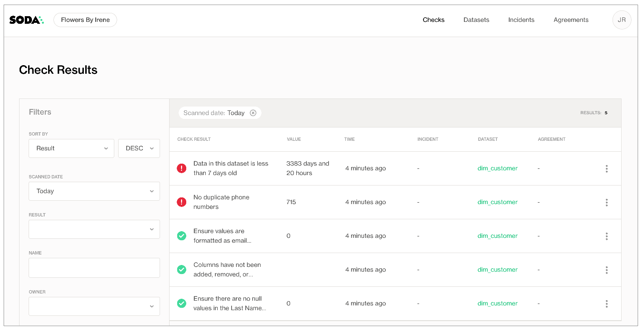Click red fail icon for duplicate phone numbers
Screen dimensions: 644x333
tap(181, 202)
